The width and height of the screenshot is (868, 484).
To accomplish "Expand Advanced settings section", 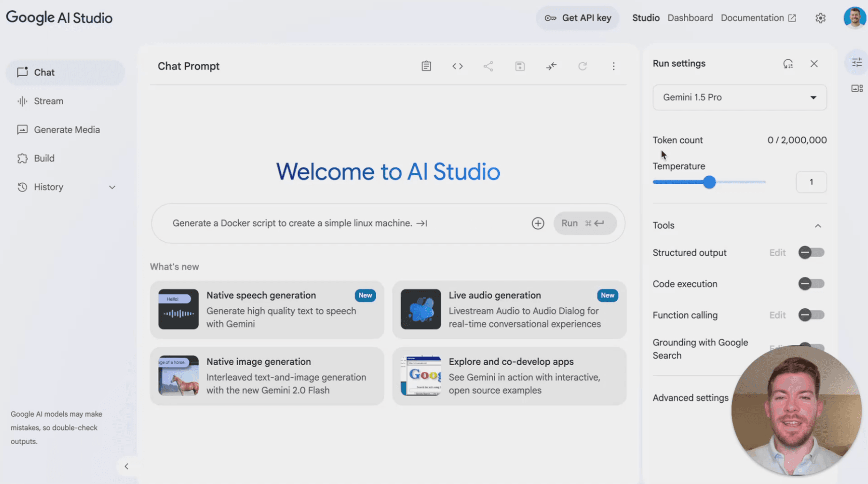I will [690, 398].
